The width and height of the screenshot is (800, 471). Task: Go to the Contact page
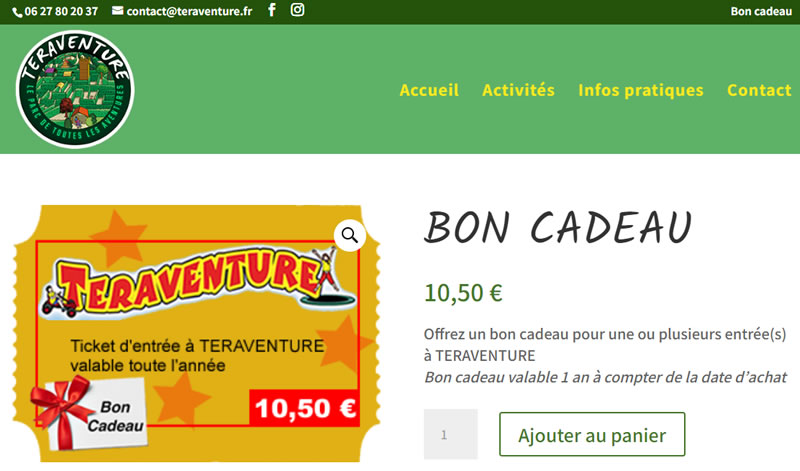coord(759,90)
